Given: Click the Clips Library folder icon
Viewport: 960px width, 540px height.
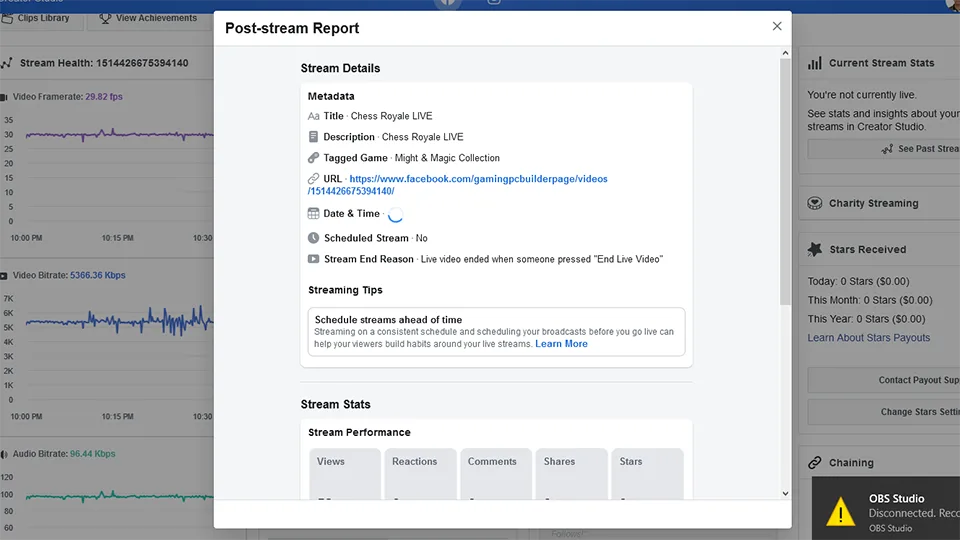Looking at the screenshot, I should click(7, 18).
